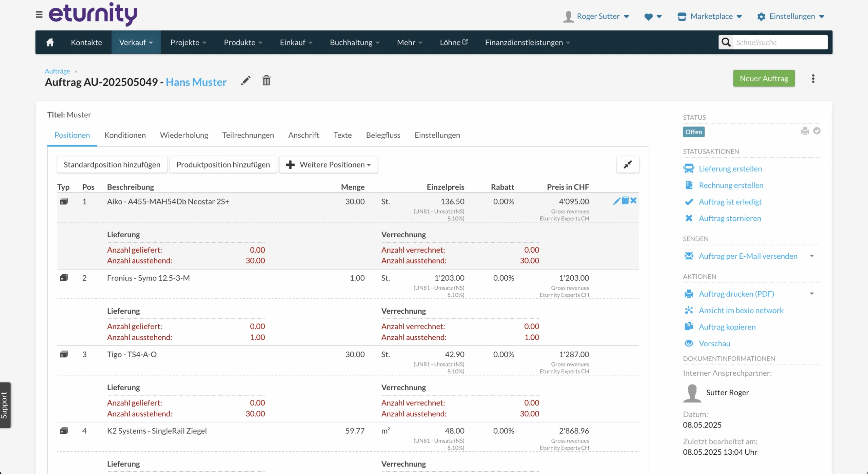This screenshot has height=474, width=868.
Task: Open the heart favorites dropdown
Action: [653, 17]
